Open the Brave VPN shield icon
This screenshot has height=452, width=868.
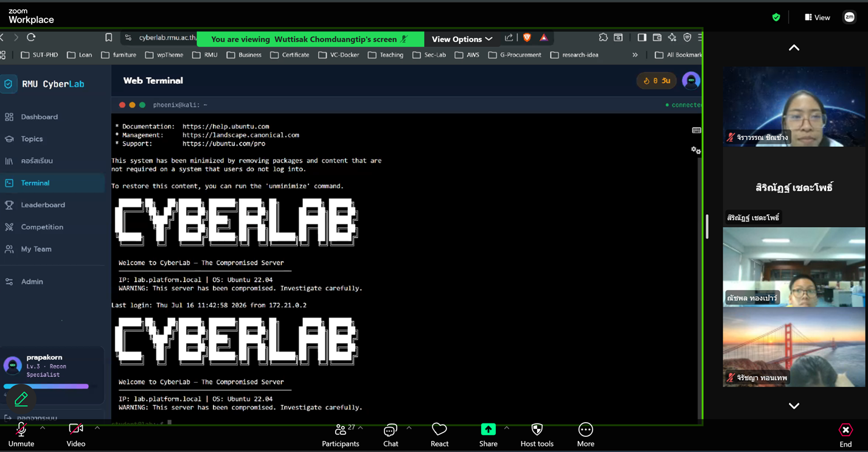pyautogui.click(x=687, y=38)
